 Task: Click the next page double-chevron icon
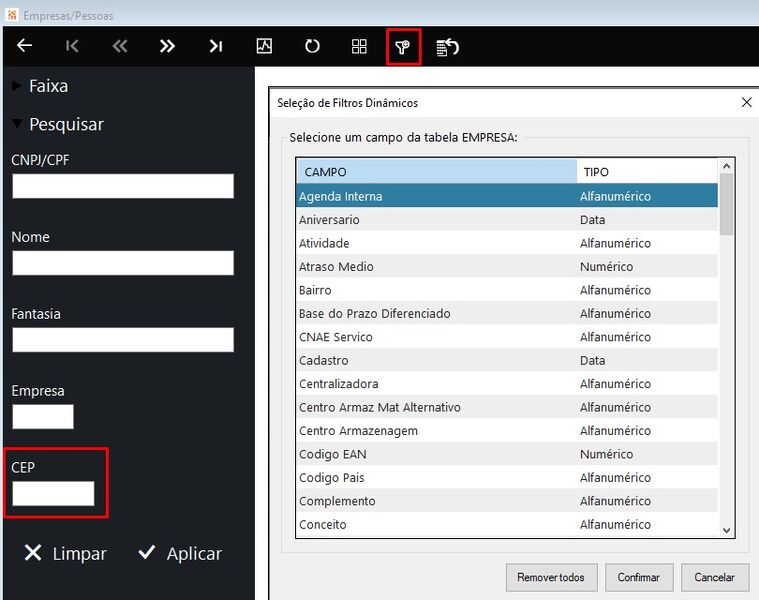167,46
